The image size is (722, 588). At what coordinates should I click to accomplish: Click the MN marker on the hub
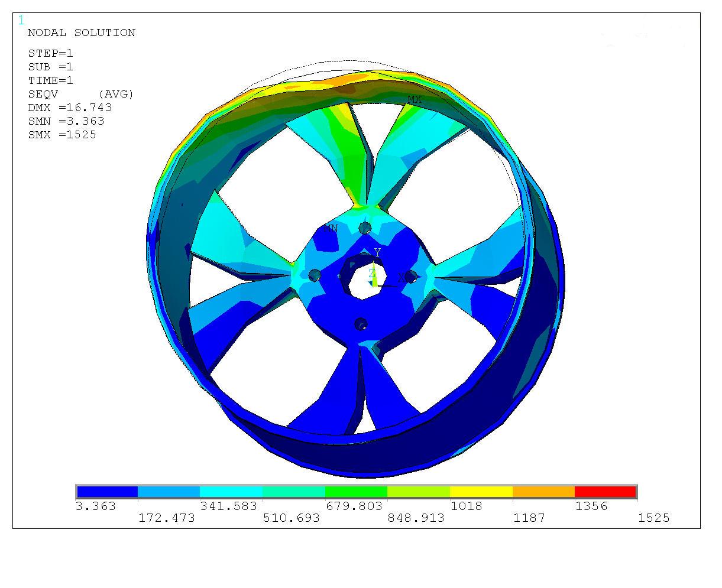331,229
